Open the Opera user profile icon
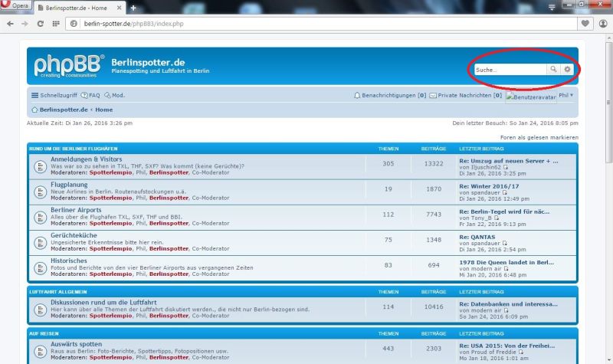The width and height of the screenshot is (613, 364). point(603,24)
